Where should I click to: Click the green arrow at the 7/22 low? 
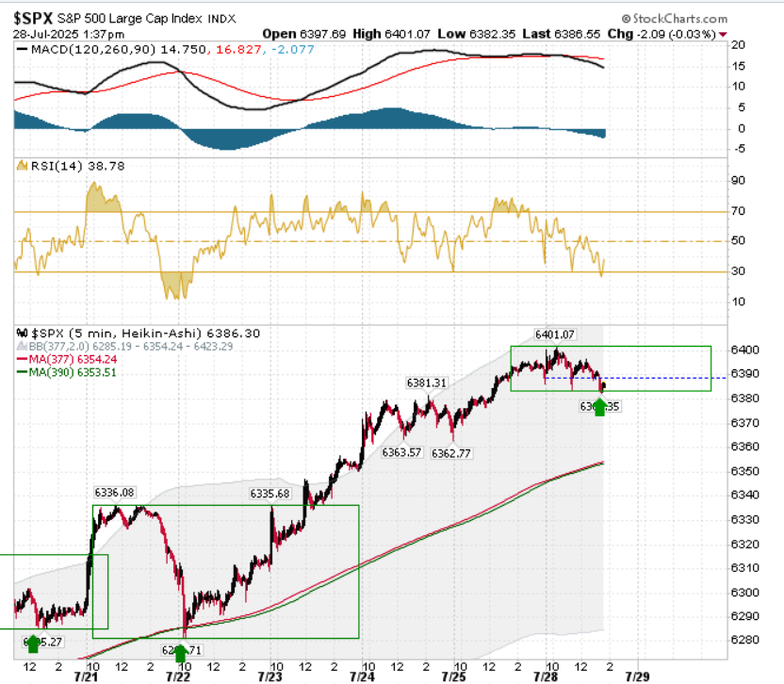(x=181, y=652)
